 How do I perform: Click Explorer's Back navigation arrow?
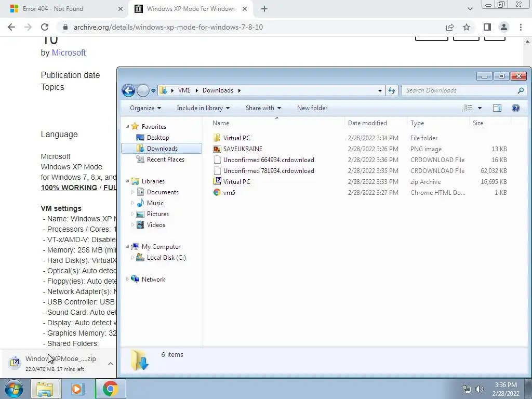pyautogui.click(x=129, y=90)
